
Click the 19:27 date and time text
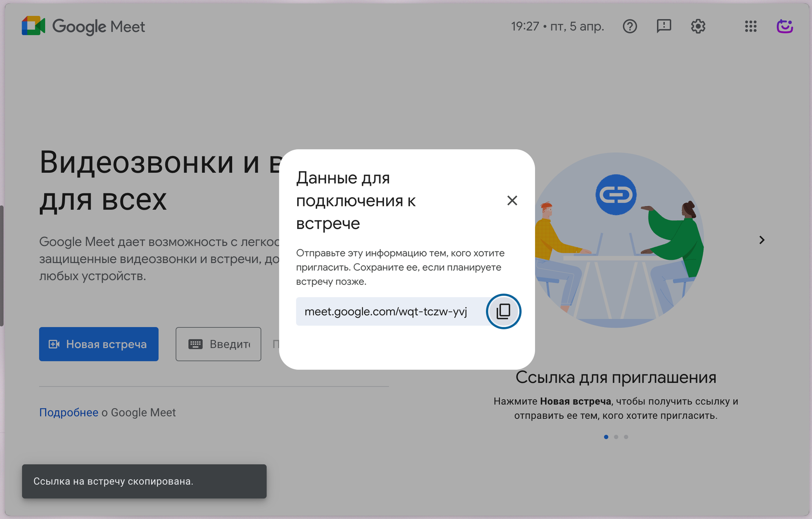557,26
